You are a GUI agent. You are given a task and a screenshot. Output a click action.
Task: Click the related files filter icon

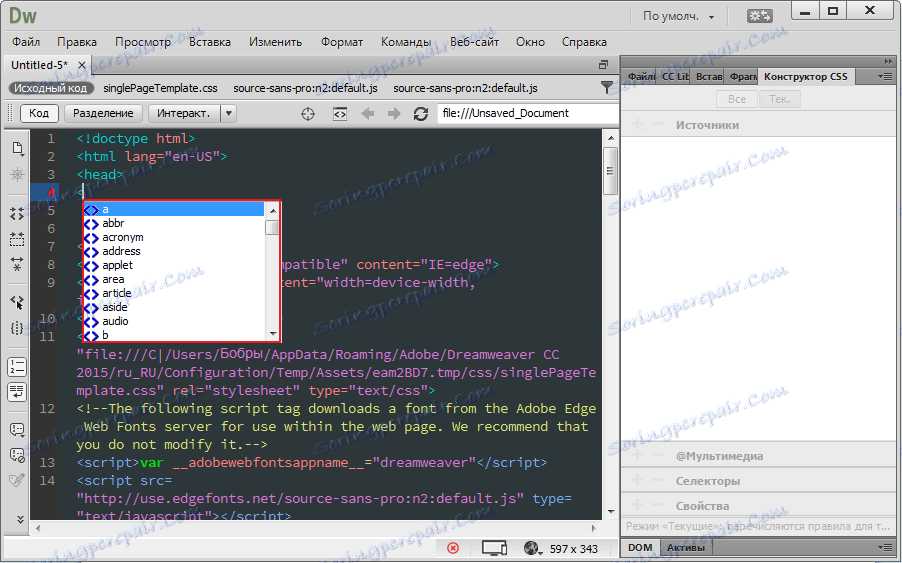pos(606,87)
